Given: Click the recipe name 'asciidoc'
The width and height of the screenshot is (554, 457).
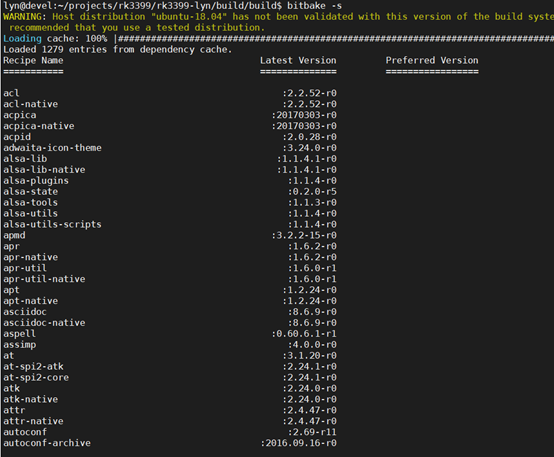Looking at the screenshot, I should pyautogui.click(x=25, y=312).
